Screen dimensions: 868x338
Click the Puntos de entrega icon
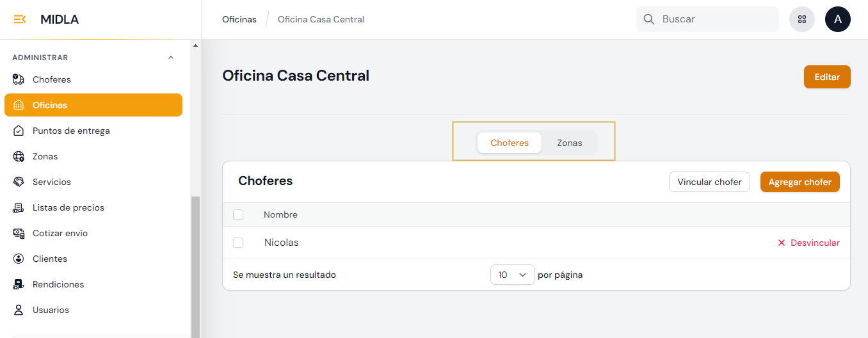[x=19, y=131]
